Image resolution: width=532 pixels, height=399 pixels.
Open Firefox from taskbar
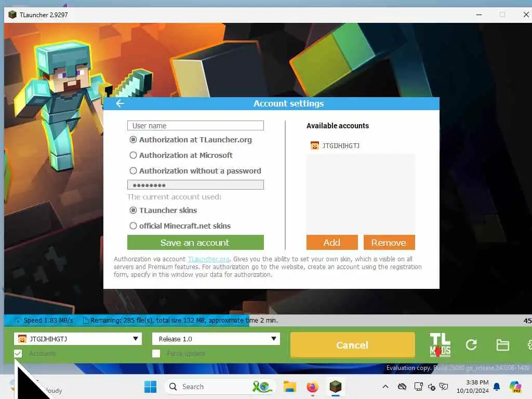coord(312,387)
